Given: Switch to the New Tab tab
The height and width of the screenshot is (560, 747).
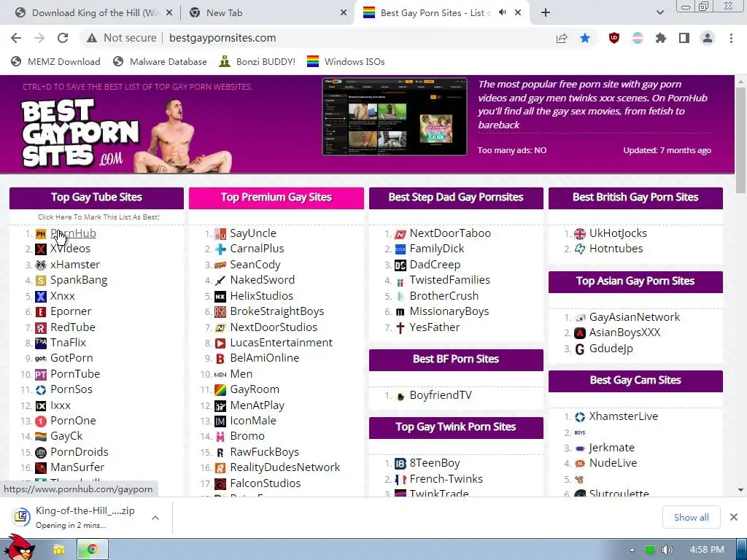Looking at the screenshot, I should pos(267,13).
